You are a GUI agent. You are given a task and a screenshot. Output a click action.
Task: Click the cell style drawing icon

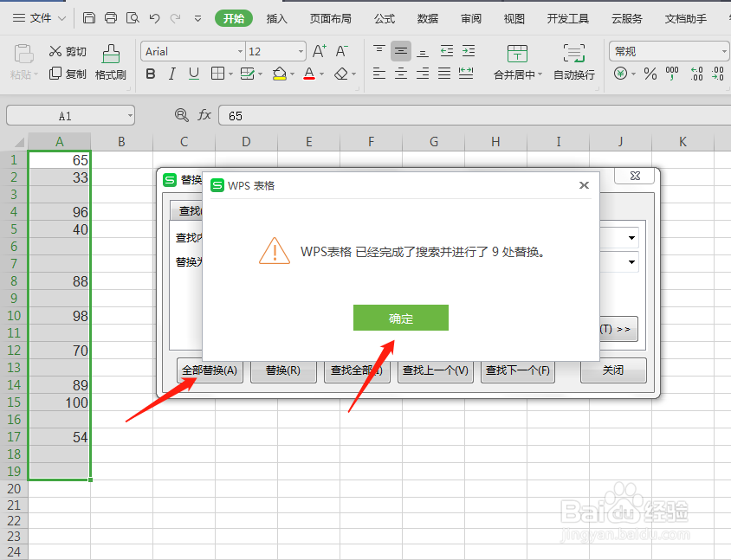(247, 74)
